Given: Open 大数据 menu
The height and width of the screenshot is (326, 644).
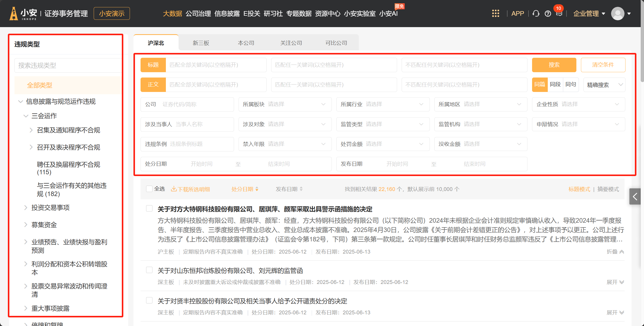Looking at the screenshot, I should (172, 14).
